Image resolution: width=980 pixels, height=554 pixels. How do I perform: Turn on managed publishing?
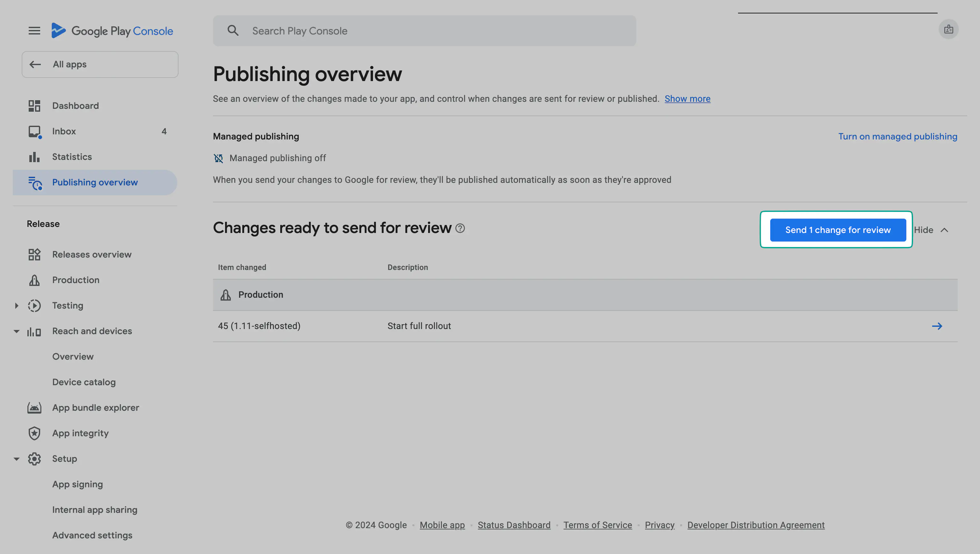pos(897,137)
